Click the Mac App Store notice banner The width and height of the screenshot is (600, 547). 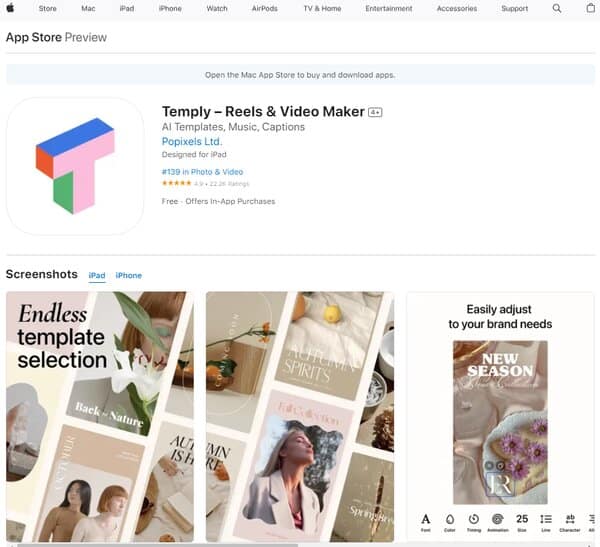[x=300, y=75]
